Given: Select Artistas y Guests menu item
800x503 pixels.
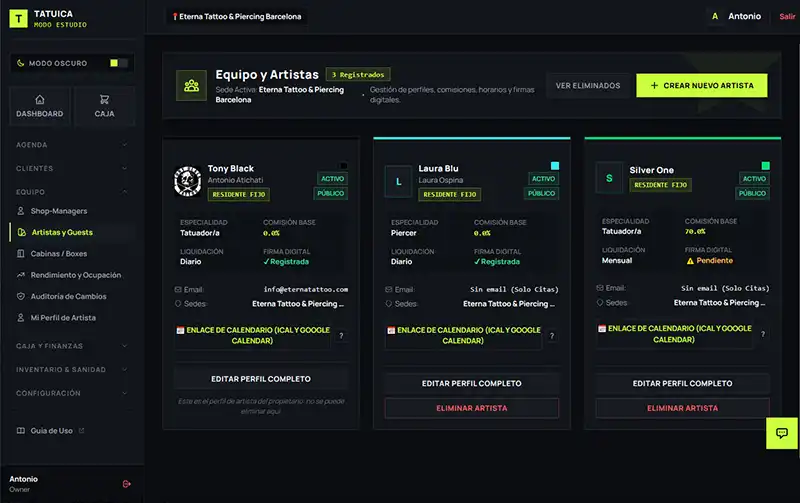Looking at the screenshot, I should 71,232.
